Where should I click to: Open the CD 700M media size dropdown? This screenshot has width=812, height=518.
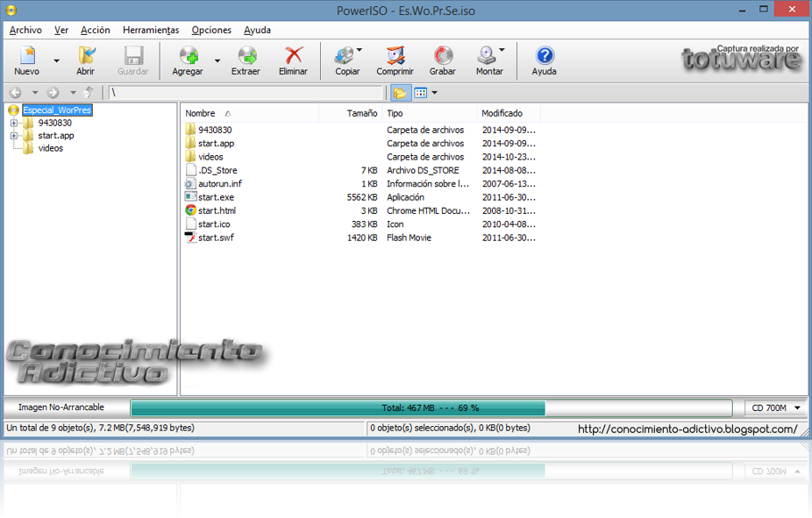pyautogui.click(x=776, y=408)
